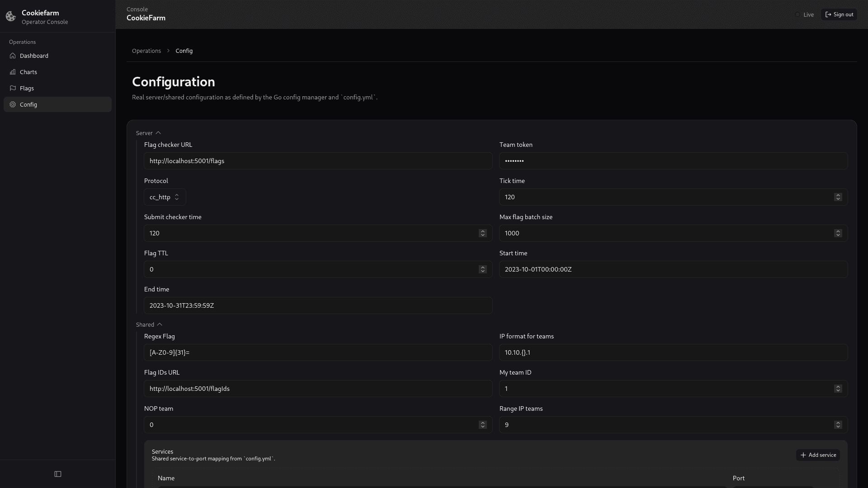
Task: Click the Sign out button
Action: tap(839, 14)
